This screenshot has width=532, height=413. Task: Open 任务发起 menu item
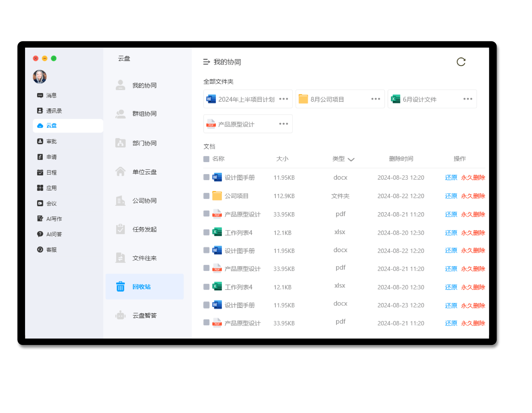[x=145, y=229]
